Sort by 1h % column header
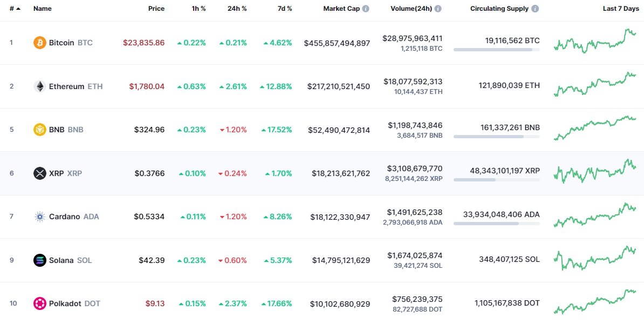The width and height of the screenshot is (644, 324). click(199, 9)
